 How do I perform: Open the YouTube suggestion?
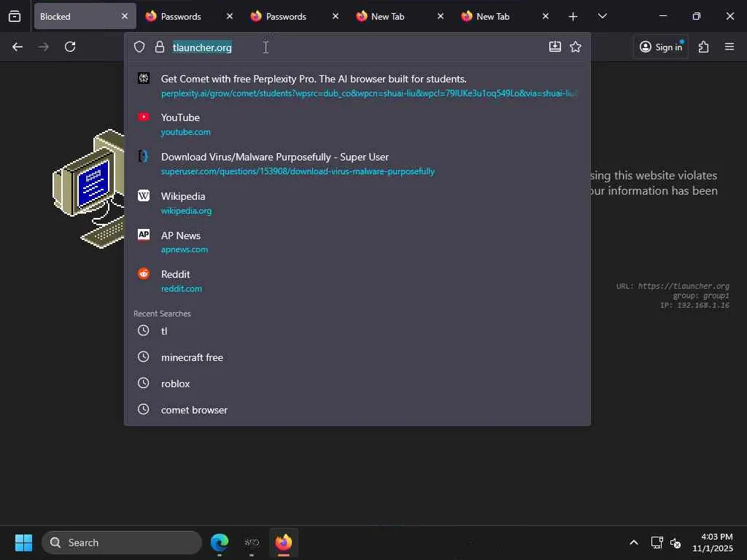click(357, 124)
